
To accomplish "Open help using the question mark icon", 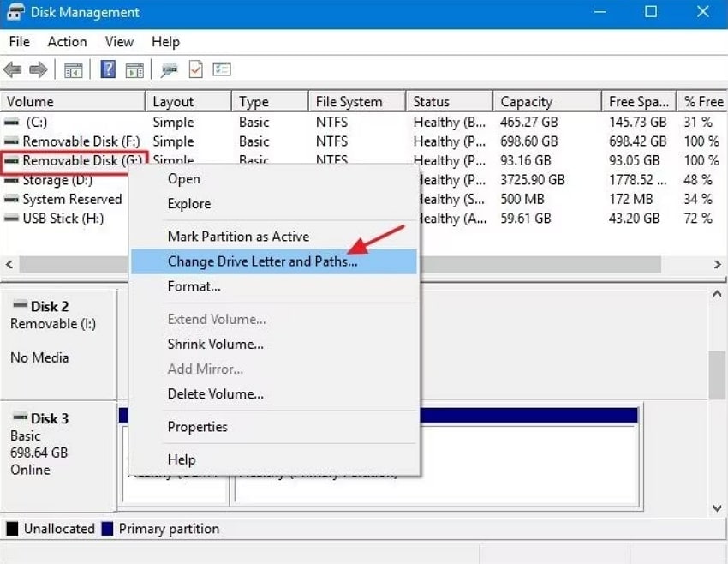I will pyautogui.click(x=106, y=69).
